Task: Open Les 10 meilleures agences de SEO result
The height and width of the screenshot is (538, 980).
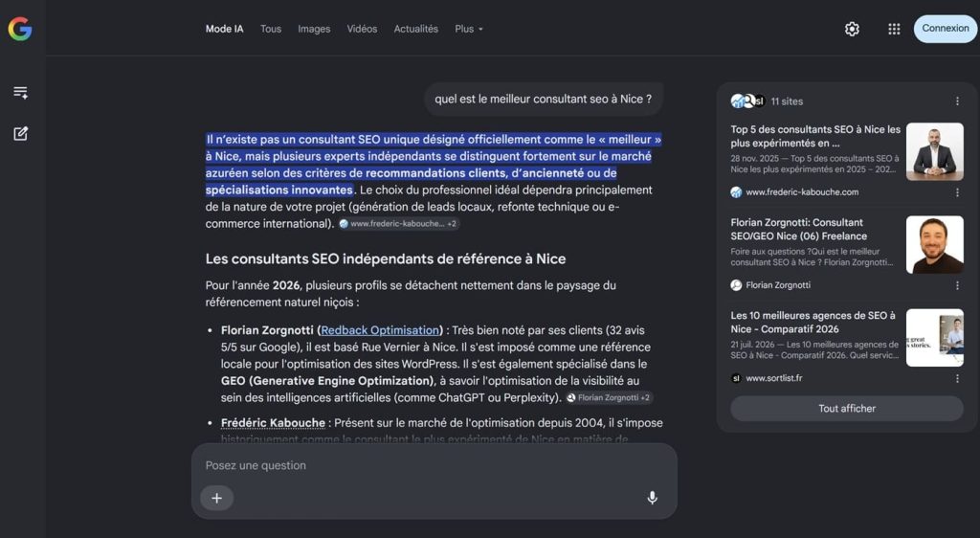Action: [813, 323]
